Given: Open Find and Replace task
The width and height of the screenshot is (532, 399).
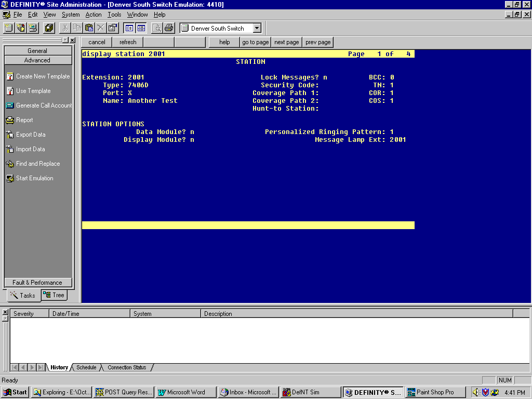Looking at the screenshot, I should [x=33, y=164].
